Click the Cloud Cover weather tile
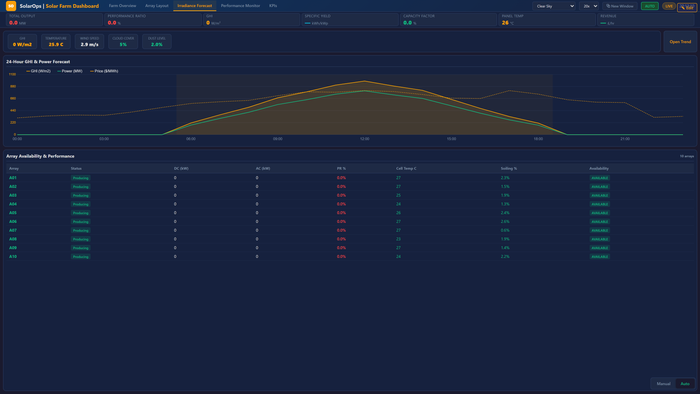This screenshot has width=700, height=394. [123, 41]
